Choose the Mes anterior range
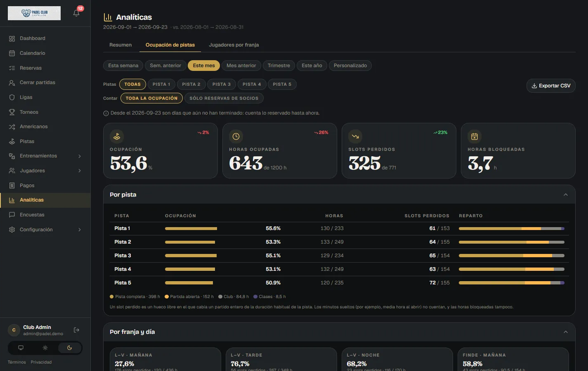Screen dimensions: 588x371 pos(241,66)
